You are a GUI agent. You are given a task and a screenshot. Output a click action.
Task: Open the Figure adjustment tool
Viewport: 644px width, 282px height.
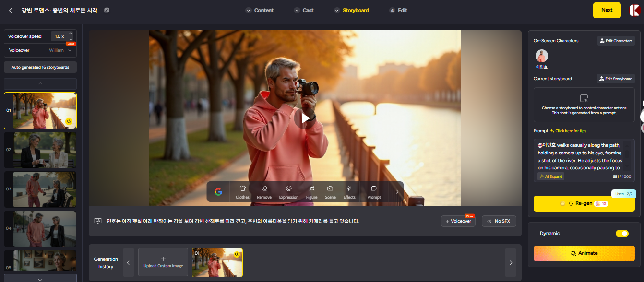311,191
